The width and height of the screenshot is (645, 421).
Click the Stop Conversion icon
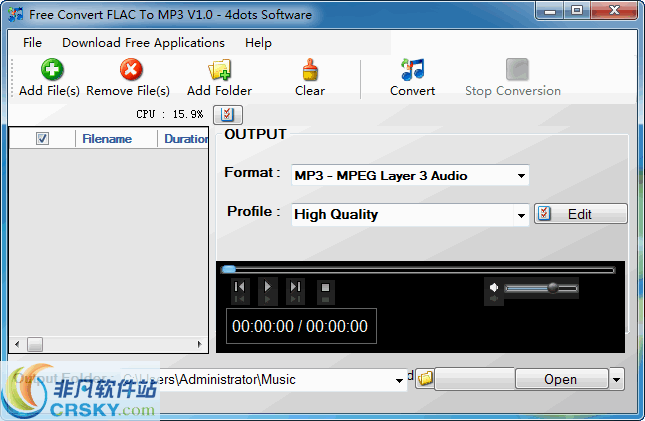[x=517, y=69]
